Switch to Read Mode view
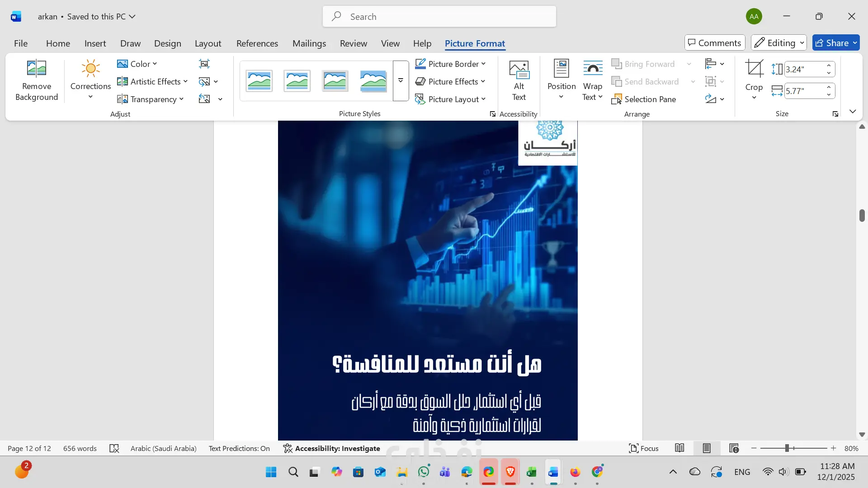Viewport: 868px width, 488px height. pos(679,448)
